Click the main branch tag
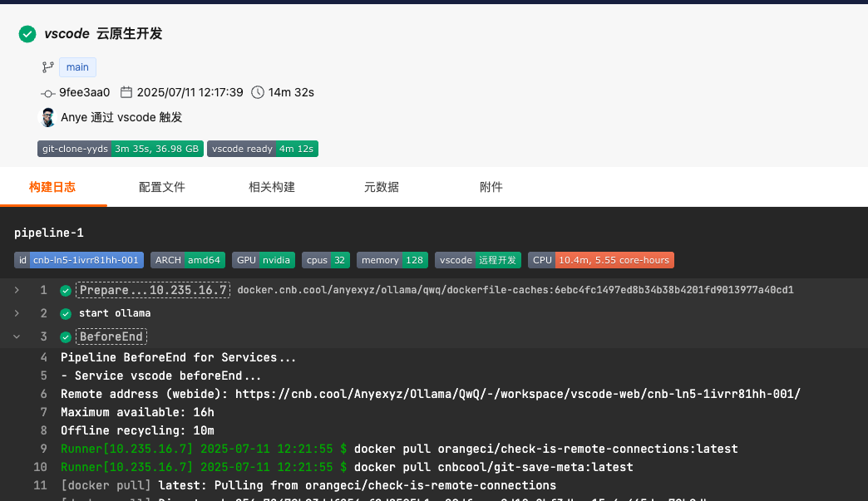This screenshot has height=501, width=868. pyautogui.click(x=77, y=67)
